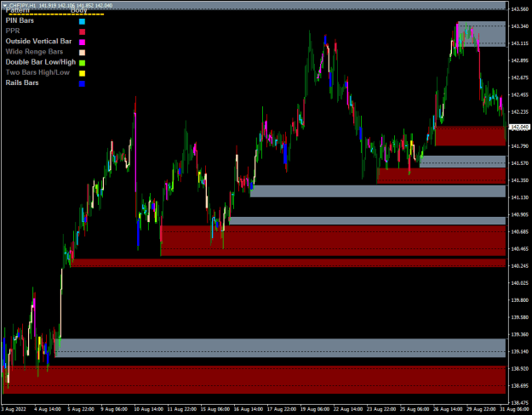Click the blue Rails Bars swatch
Viewport: 532px width, 415px height.
coord(82,83)
